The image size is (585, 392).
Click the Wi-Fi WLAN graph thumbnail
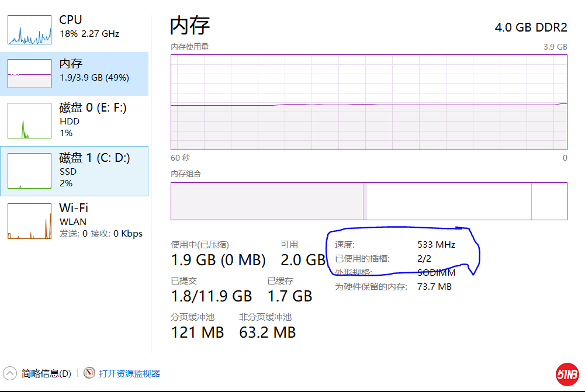pyautogui.click(x=29, y=221)
